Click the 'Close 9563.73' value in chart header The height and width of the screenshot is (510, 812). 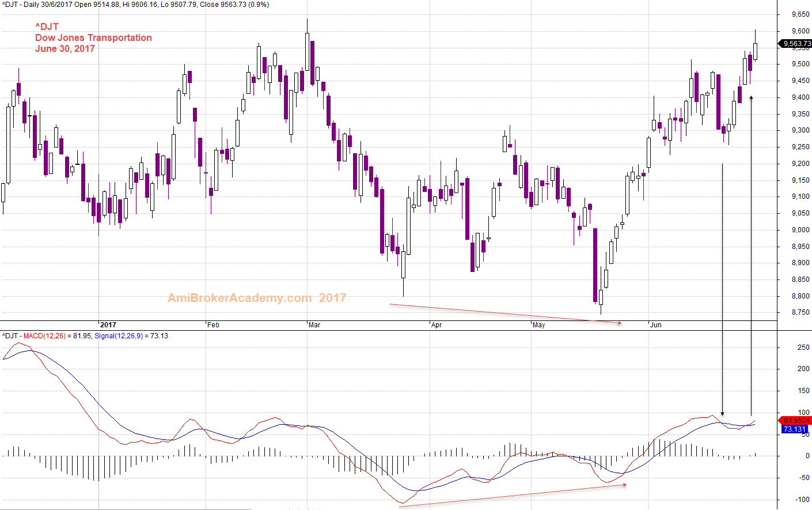point(223,5)
